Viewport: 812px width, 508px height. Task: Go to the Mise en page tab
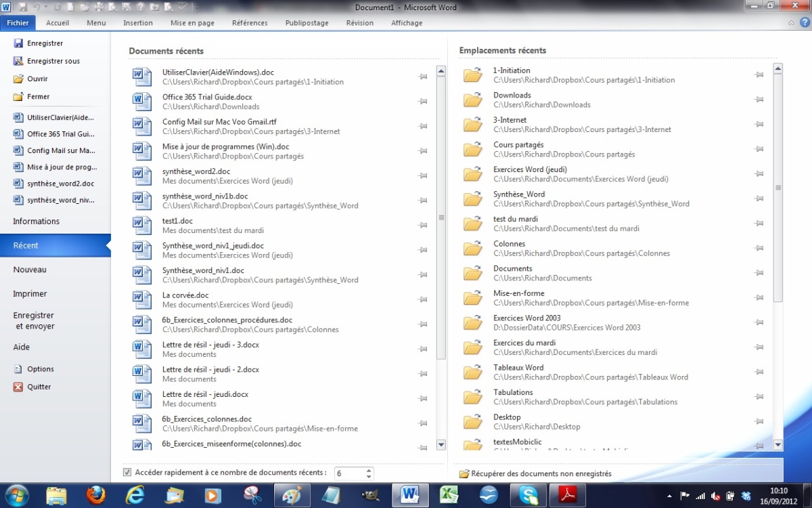[192, 22]
